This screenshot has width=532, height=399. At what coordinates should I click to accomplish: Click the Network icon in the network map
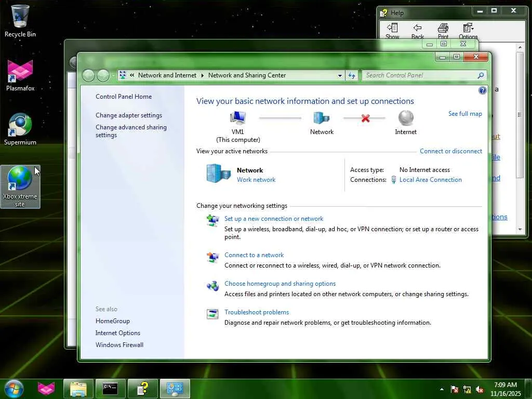[321, 118]
